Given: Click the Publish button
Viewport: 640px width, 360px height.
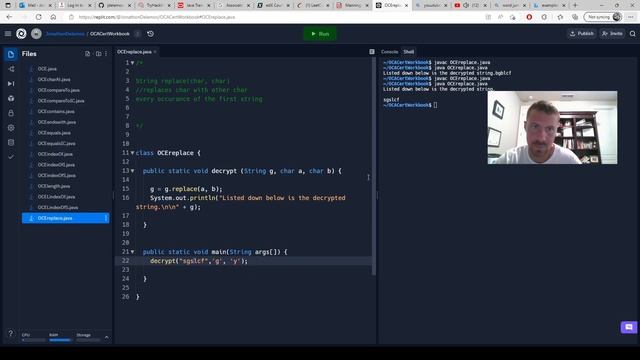Looking at the screenshot, I should pyautogui.click(x=582, y=34).
